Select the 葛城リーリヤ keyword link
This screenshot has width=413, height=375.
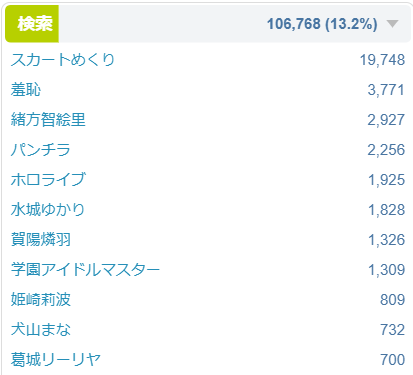(56, 359)
